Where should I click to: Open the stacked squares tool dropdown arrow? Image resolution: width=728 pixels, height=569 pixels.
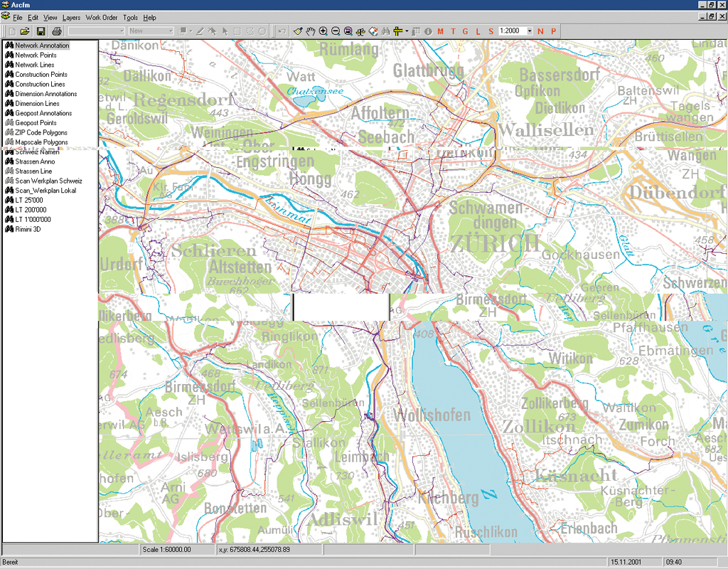click(x=191, y=31)
